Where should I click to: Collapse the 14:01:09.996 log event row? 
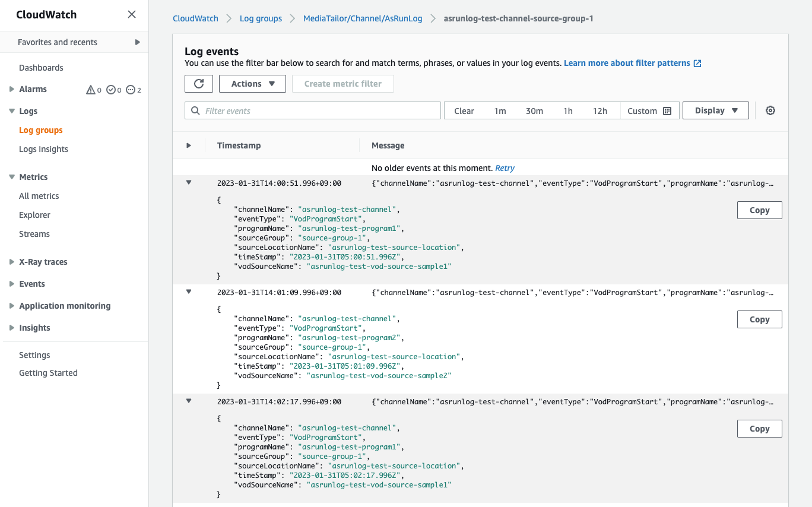pyautogui.click(x=189, y=291)
